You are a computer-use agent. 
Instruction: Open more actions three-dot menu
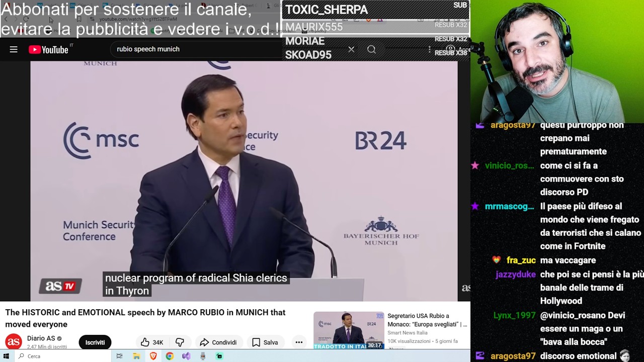[x=299, y=342]
